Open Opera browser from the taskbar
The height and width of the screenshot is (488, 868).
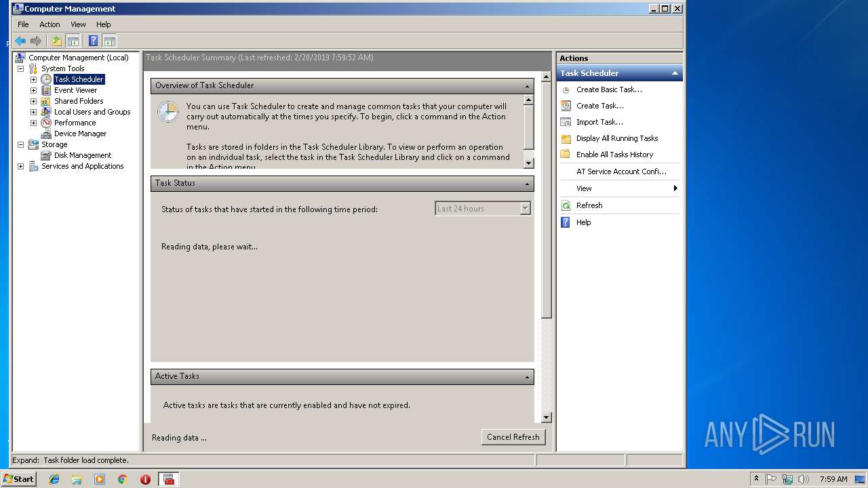pos(145,479)
